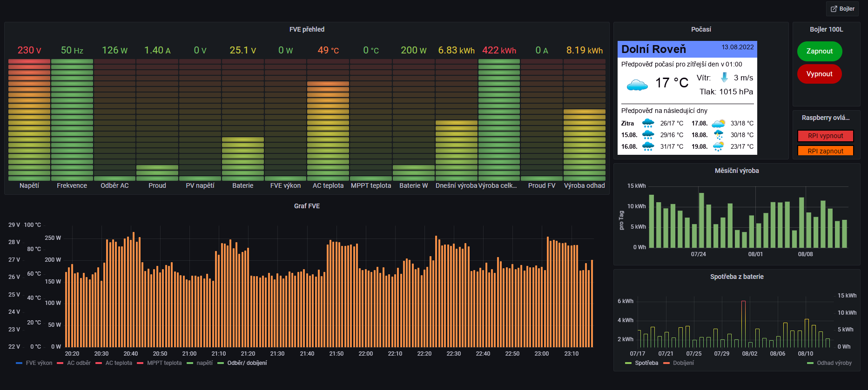Image resolution: width=868 pixels, height=390 pixels.
Task: Open the Spotřeba z baterie panel menu
Action: coord(736,277)
